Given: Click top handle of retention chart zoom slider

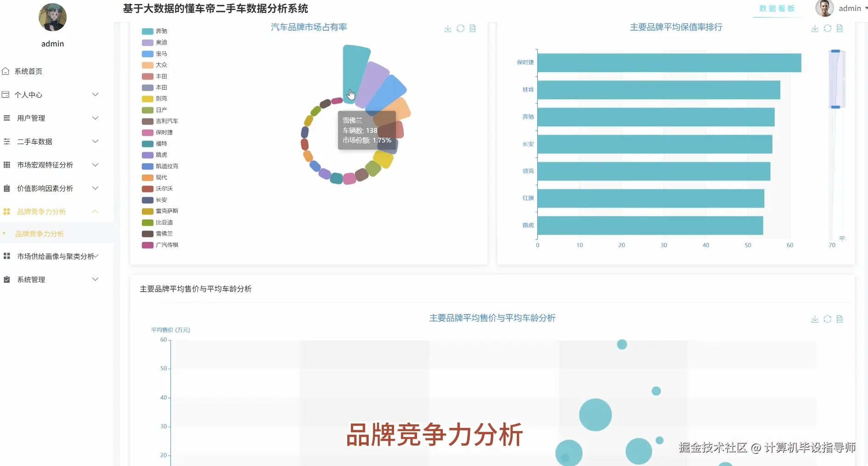Looking at the screenshot, I should (x=835, y=51).
